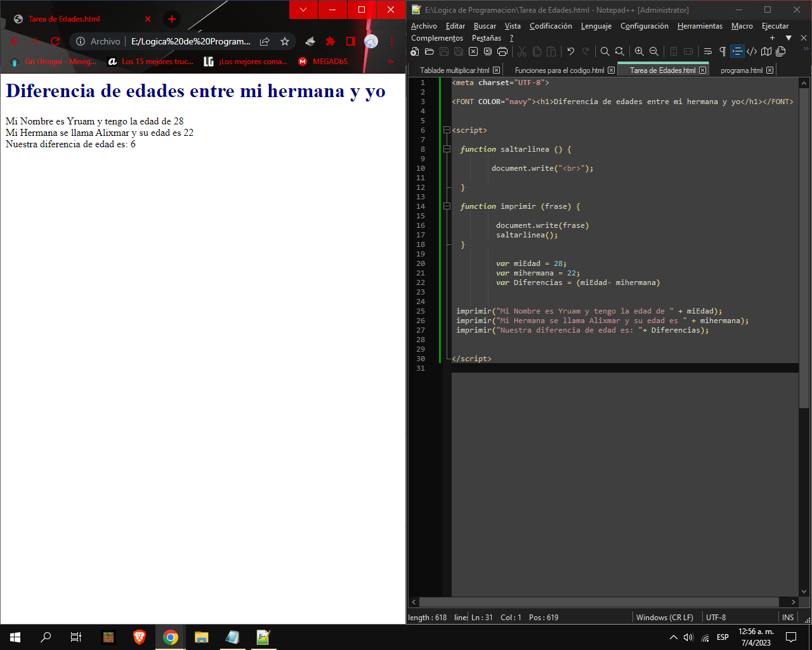Screen dimensions: 812x650
Task: Click the Notepad++ horizontal scrollbar
Action: pyautogui.click(x=599, y=602)
